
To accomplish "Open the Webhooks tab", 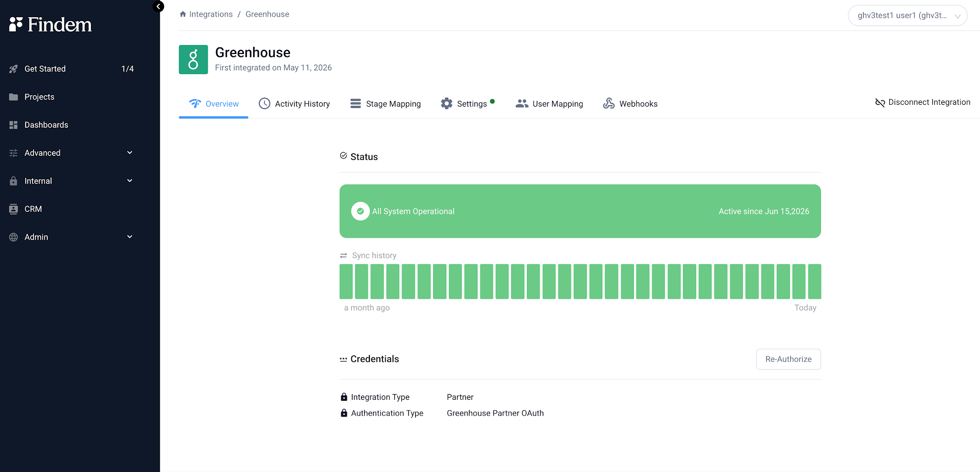I will tap(630, 104).
